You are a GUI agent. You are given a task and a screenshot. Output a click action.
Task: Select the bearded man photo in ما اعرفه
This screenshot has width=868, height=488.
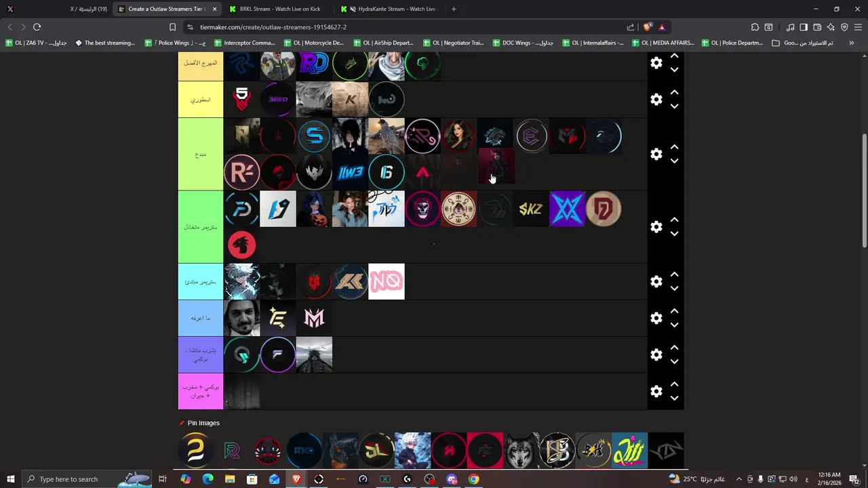[241, 318]
